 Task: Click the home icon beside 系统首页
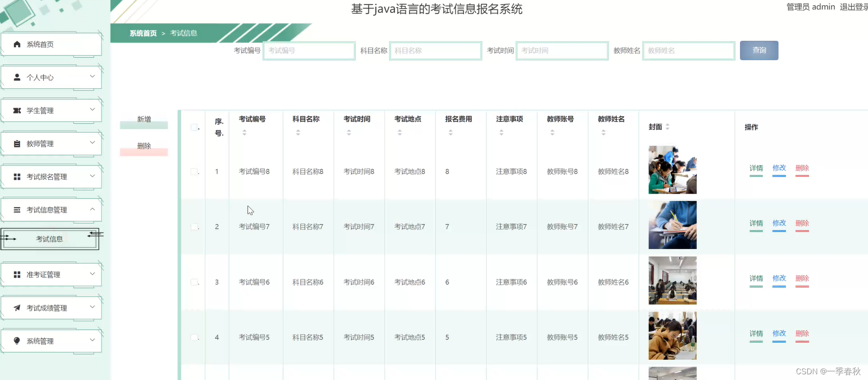click(x=17, y=44)
